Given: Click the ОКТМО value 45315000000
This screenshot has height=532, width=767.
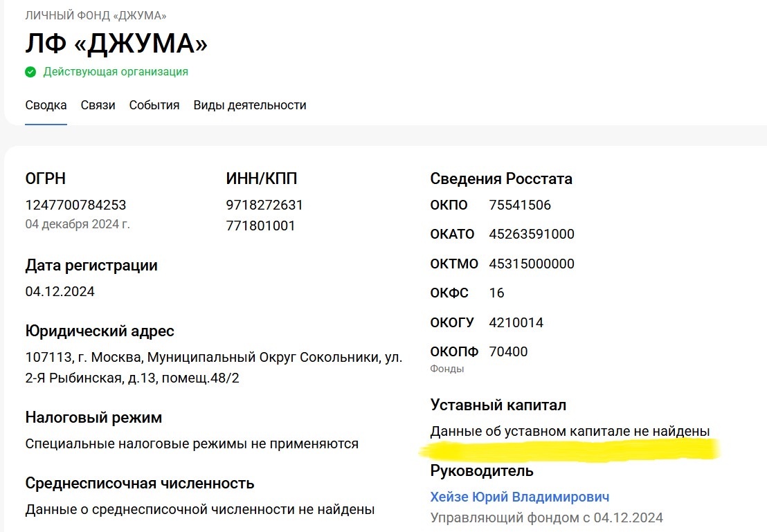Looking at the screenshot, I should [532, 264].
